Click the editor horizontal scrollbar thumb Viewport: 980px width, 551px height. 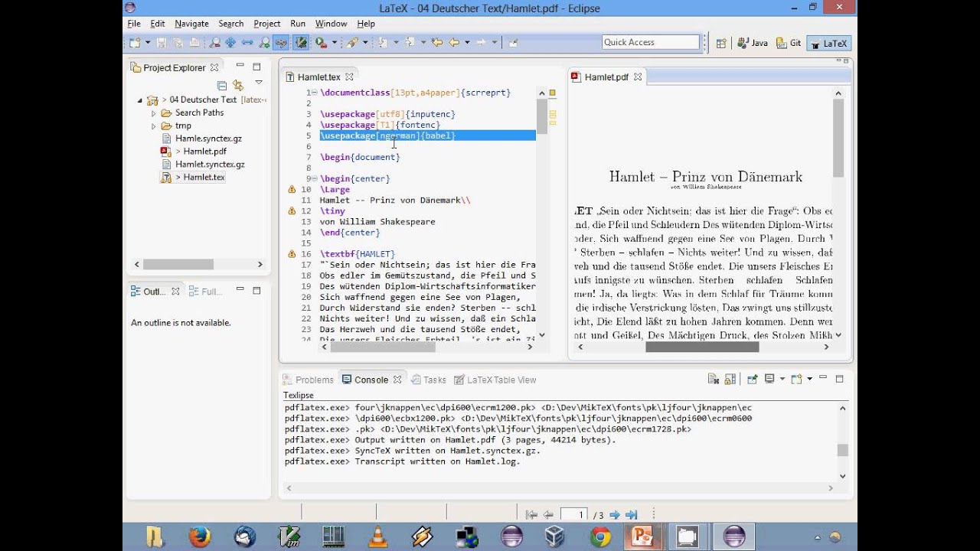tap(382, 347)
